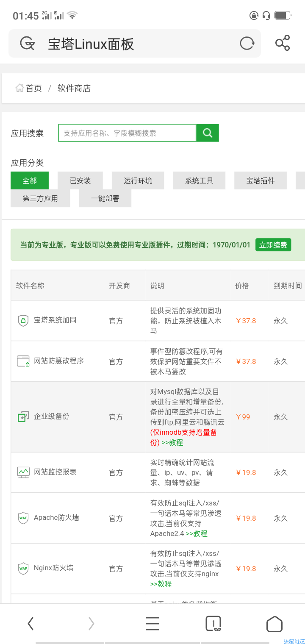This screenshot has height=644, width=305.
Task: Select the 全部 category tab
Action: [x=30, y=180]
